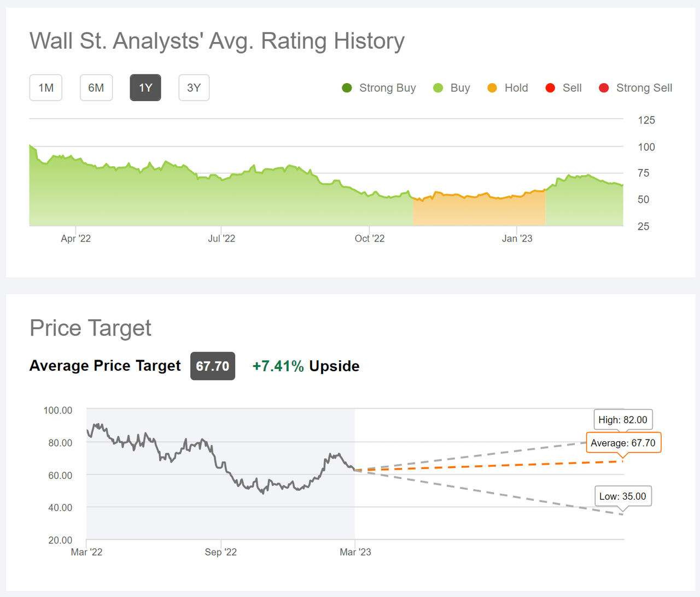
Task: Switch to the 3Y view
Action: point(194,87)
